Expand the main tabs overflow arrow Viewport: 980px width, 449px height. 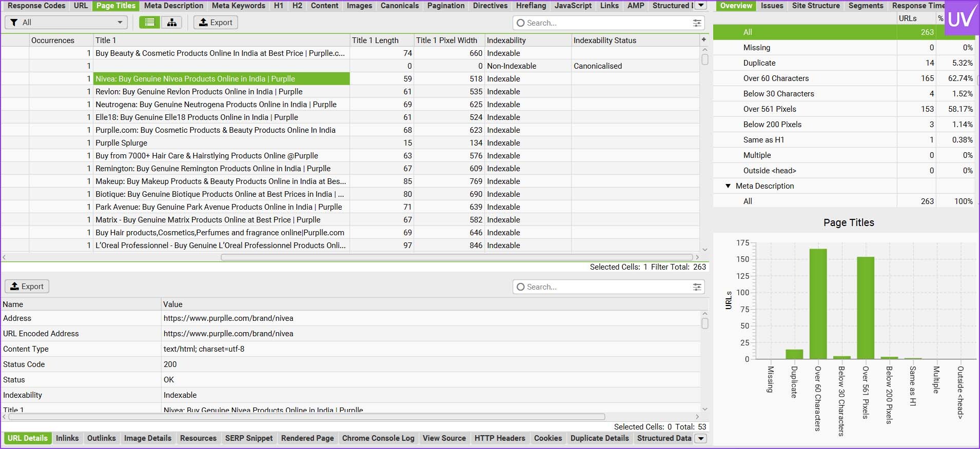[701, 6]
